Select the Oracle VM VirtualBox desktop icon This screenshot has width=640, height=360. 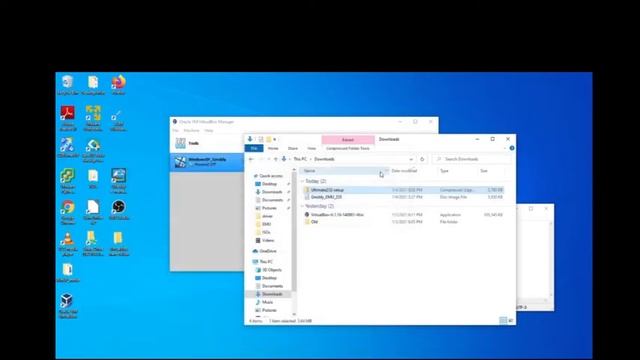pos(68,306)
